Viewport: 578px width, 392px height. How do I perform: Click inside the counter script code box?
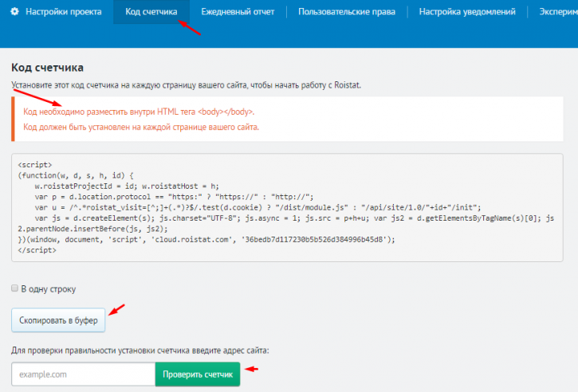(287, 207)
